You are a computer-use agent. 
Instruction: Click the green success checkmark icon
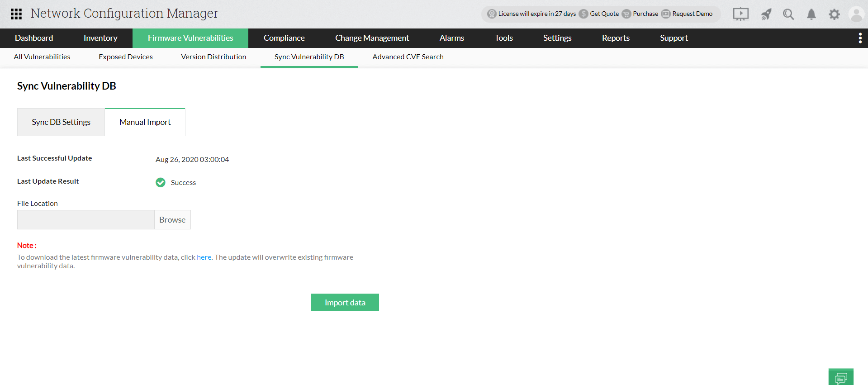(161, 182)
